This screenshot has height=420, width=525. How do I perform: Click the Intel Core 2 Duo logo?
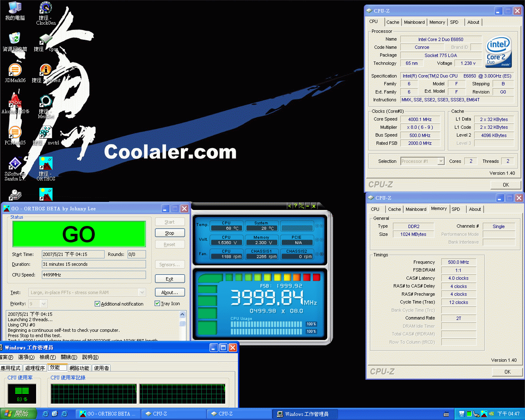(499, 52)
